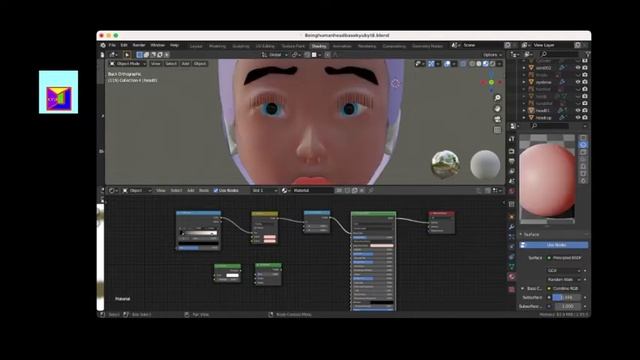Switch to the Sculpting workspace tab
Image resolution: width=640 pixels, height=360 pixels.
click(241, 46)
